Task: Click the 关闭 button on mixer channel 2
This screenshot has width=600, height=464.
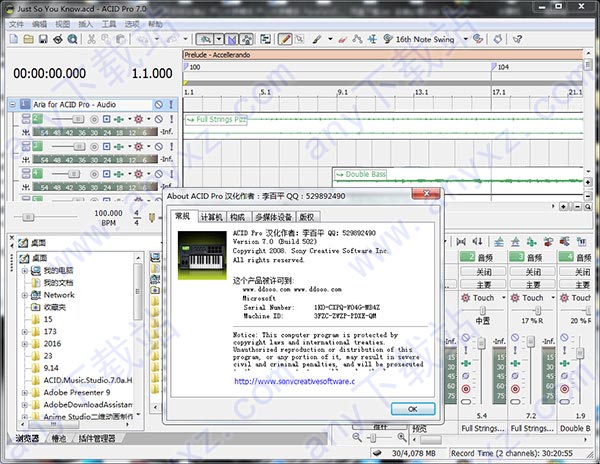Action: click(x=483, y=272)
